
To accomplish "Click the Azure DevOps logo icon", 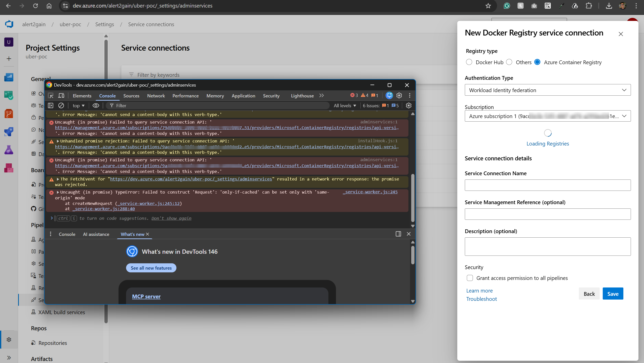I will pyautogui.click(x=9, y=24).
